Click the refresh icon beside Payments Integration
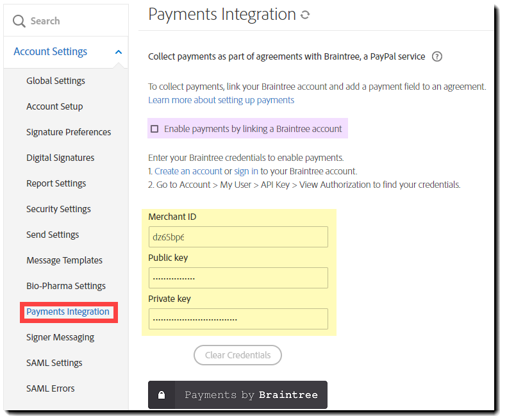The image size is (532, 416). coord(305,15)
